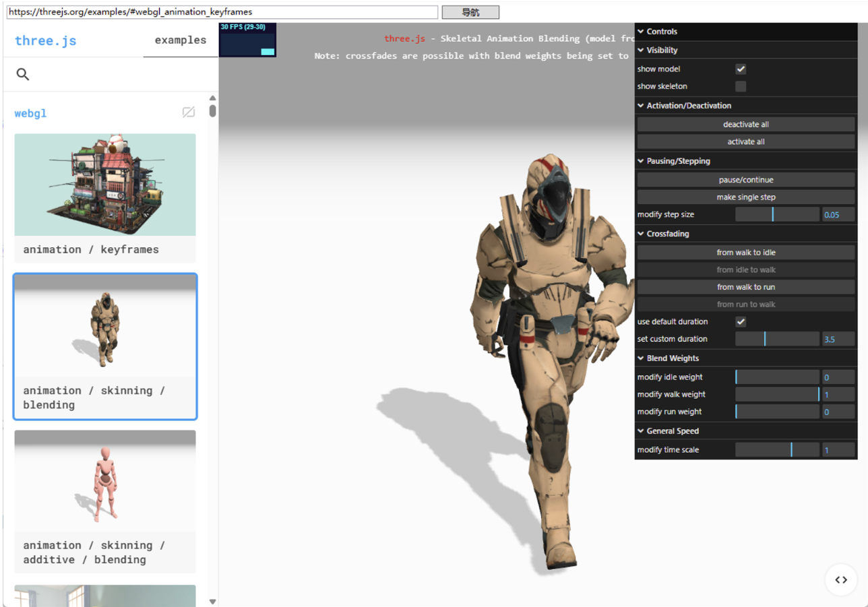This screenshot has width=868, height=607.
Task: Switch to the examples tab
Action: (x=181, y=40)
